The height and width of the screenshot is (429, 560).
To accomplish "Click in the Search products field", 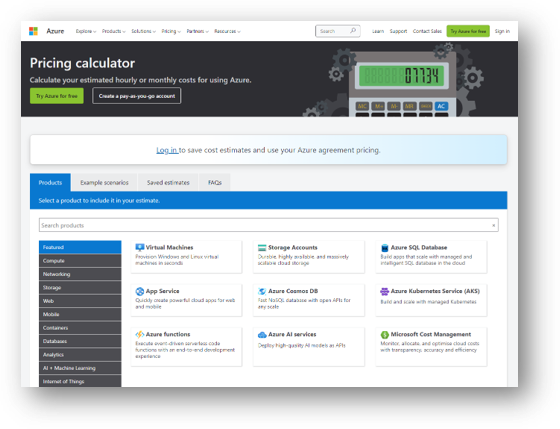I will (x=269, y=225).
